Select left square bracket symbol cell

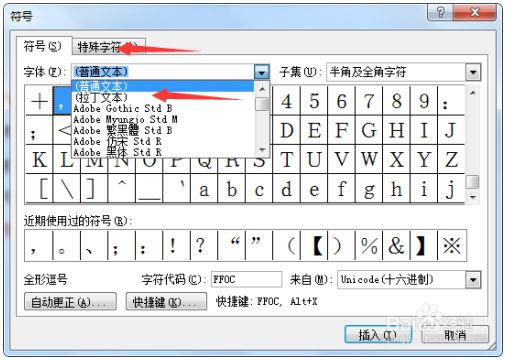pyautogui.click(x=39, y=188)
